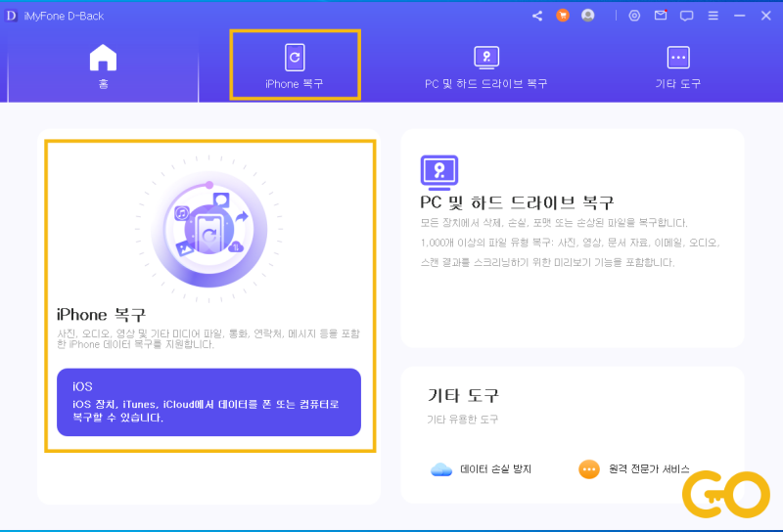
Task: Click the iOS recovery purple button
Action: click(208, 402)
